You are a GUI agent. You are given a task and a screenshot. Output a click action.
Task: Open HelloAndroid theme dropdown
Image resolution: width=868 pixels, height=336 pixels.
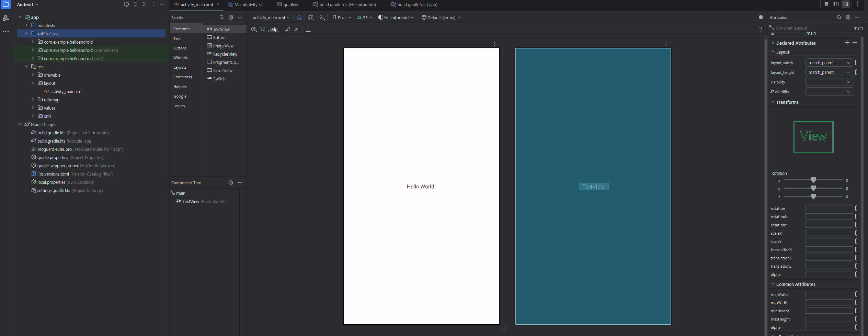coord(396,18)
